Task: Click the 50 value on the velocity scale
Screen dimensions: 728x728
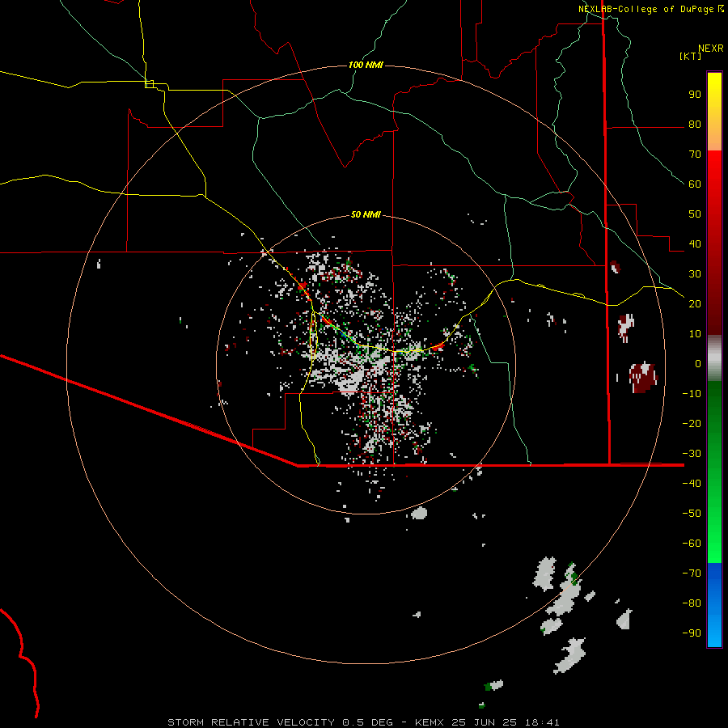Action: tap(695, 214)
